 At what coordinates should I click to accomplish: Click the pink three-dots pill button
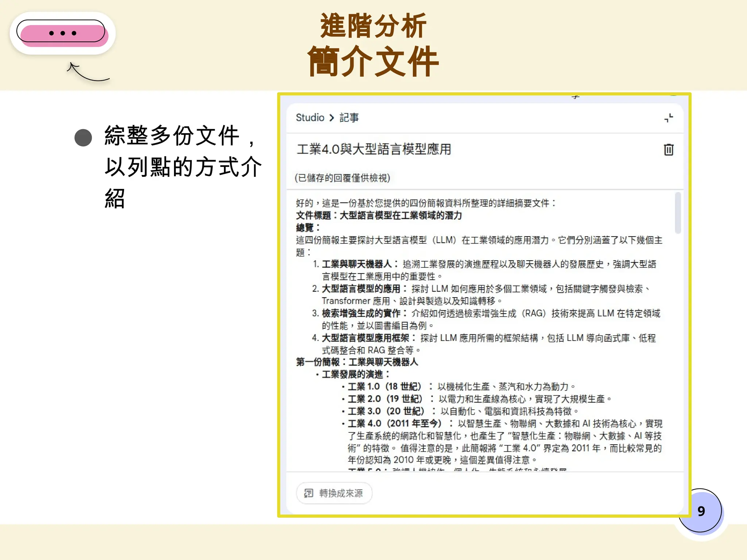(x=62, y=33)
